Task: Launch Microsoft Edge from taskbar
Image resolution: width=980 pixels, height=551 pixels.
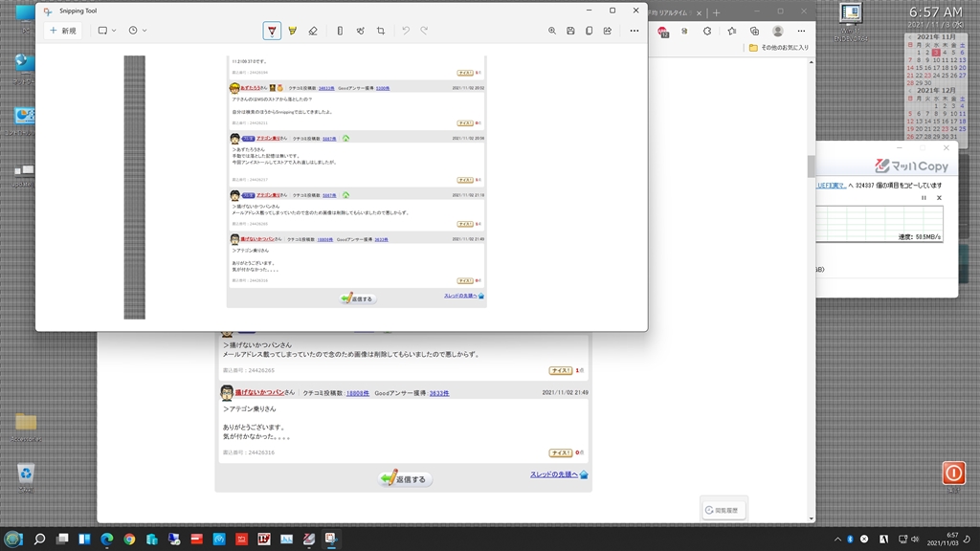Action: pos(107,539)
